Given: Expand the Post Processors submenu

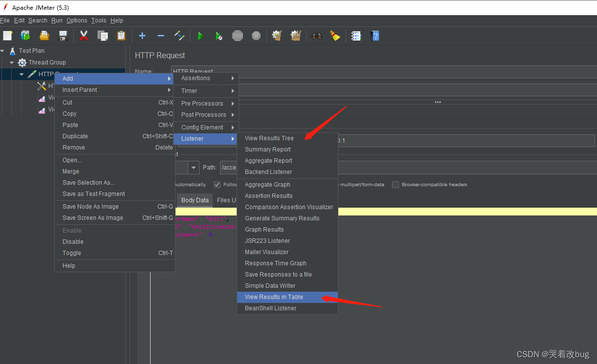Looking at the screenshot, I should pyautogui.click(x=206, y=115).
